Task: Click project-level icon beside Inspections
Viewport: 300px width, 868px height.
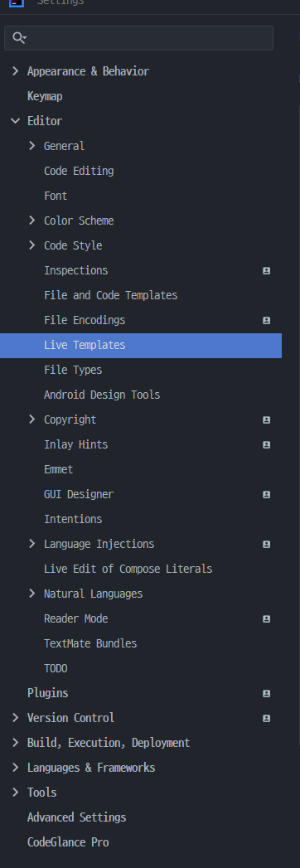Action: pyautogui.click(x=266, y=271)
